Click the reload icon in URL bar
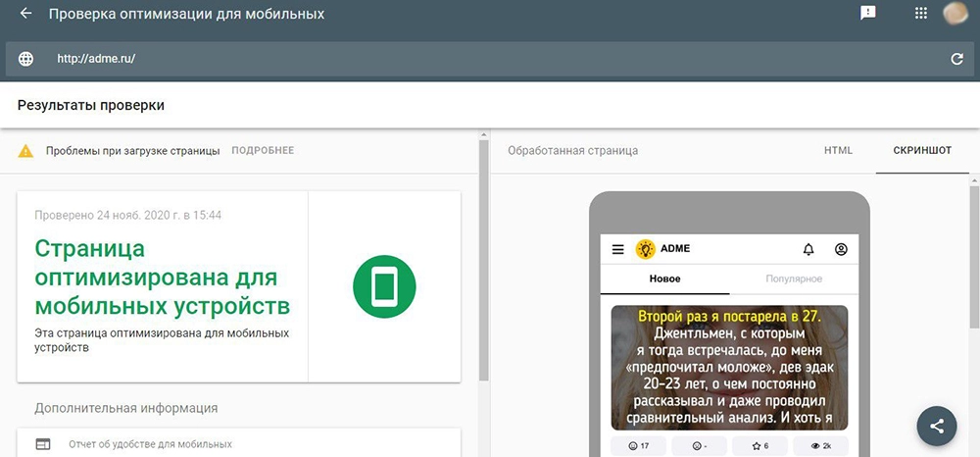Image resolution: width=980 pixels, height=457 pixels. click(956, 59)
